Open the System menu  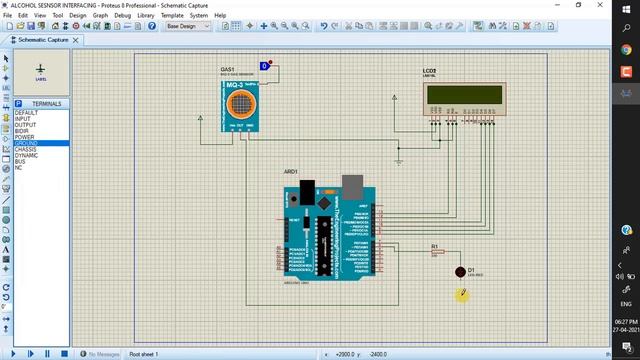coord(199,16)
